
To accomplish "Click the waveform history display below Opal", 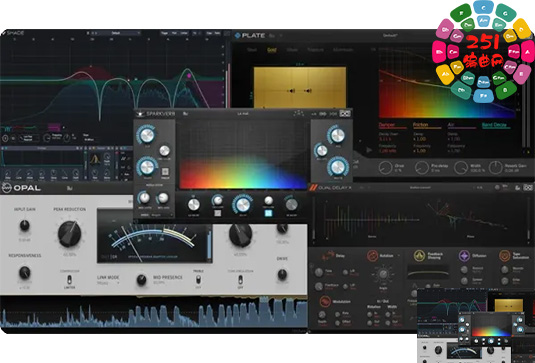I will 154,312.
